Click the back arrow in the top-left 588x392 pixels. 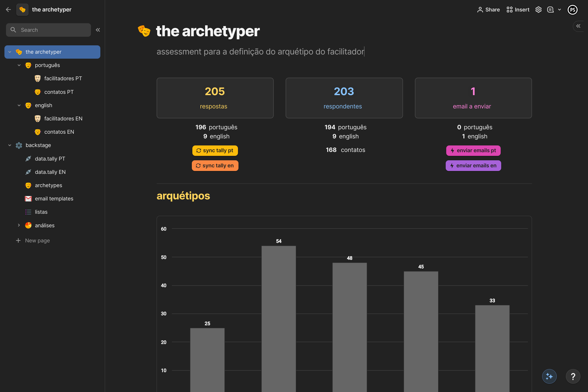coord(8,10)
